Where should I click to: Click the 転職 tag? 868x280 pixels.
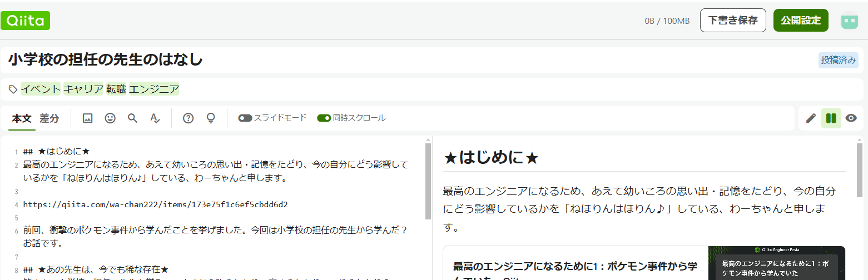point(117,89)
